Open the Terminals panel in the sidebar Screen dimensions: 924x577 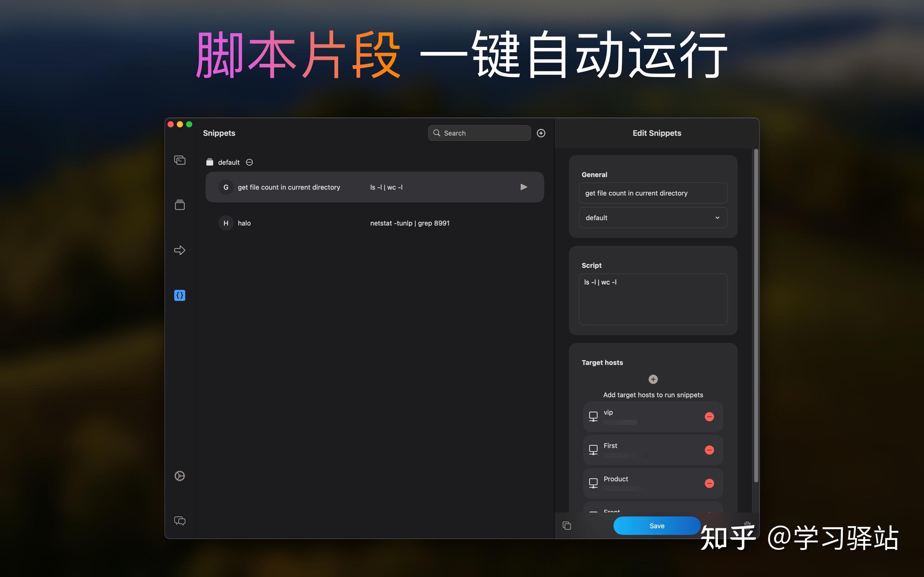point(179,160)
